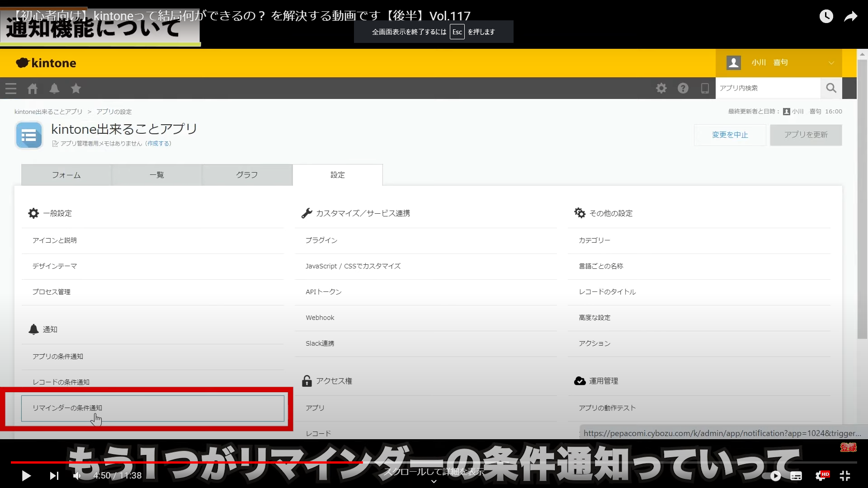This screenshot has width=868, height=488.
Task: Open the notifications bell in toolbar
Action: [x=54, y=89]
